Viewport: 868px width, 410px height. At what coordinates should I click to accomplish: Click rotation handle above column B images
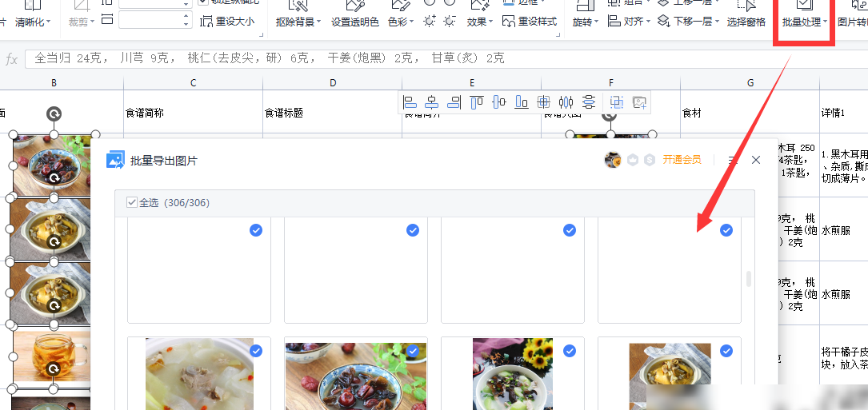pos(54,114)
